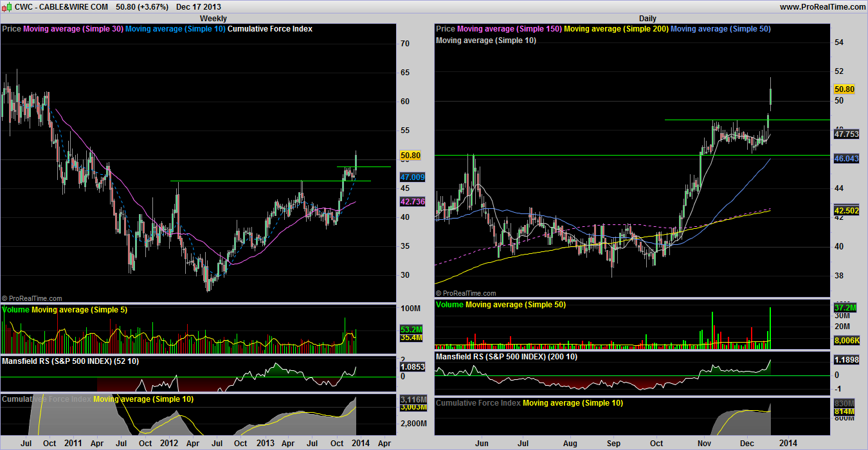Click the 47.009 price tag on the weekly axis
The height and width of the screenshot is (450, 868).
411,177
